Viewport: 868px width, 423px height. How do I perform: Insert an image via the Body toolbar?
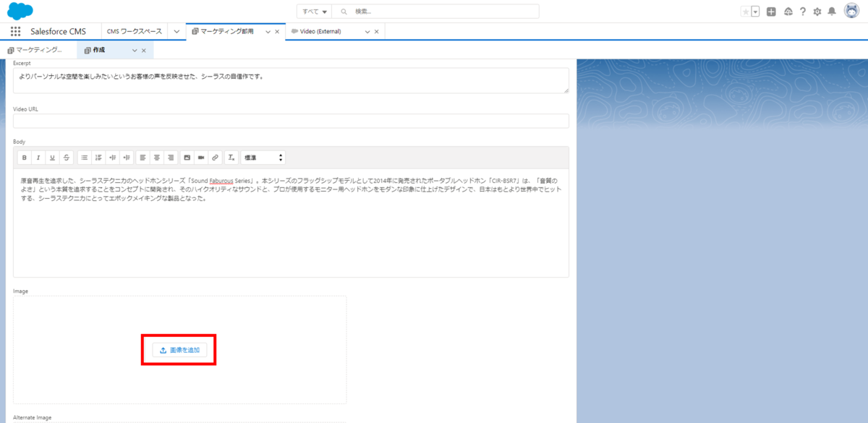point(187,157)
